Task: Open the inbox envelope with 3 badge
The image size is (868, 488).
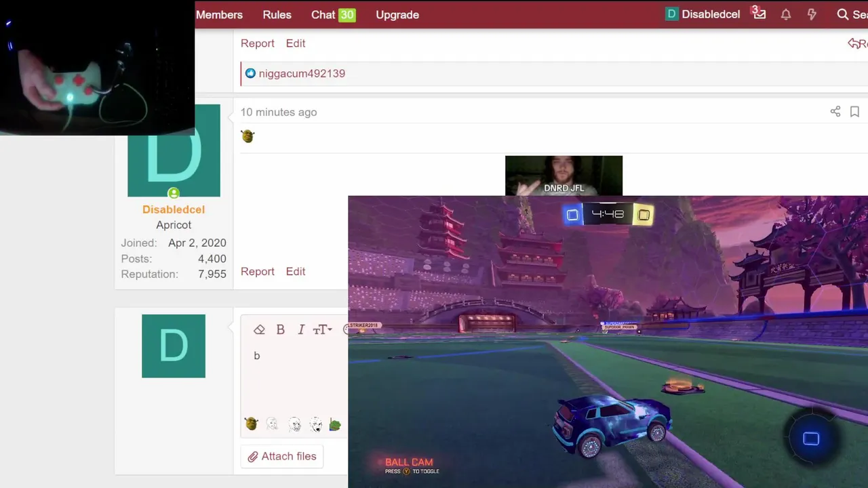Action: click(x=759, y=14)
